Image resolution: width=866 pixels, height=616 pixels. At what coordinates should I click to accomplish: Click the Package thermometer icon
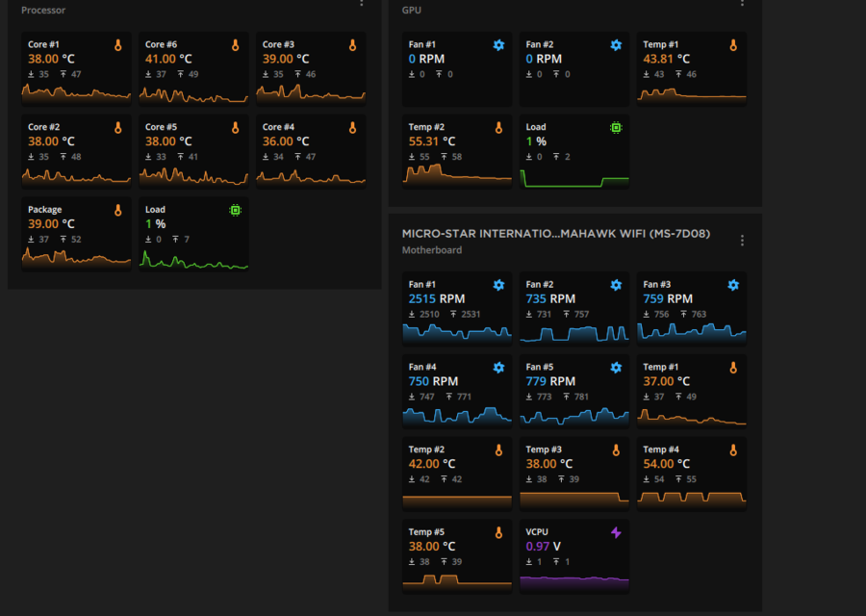click(117, 210)
